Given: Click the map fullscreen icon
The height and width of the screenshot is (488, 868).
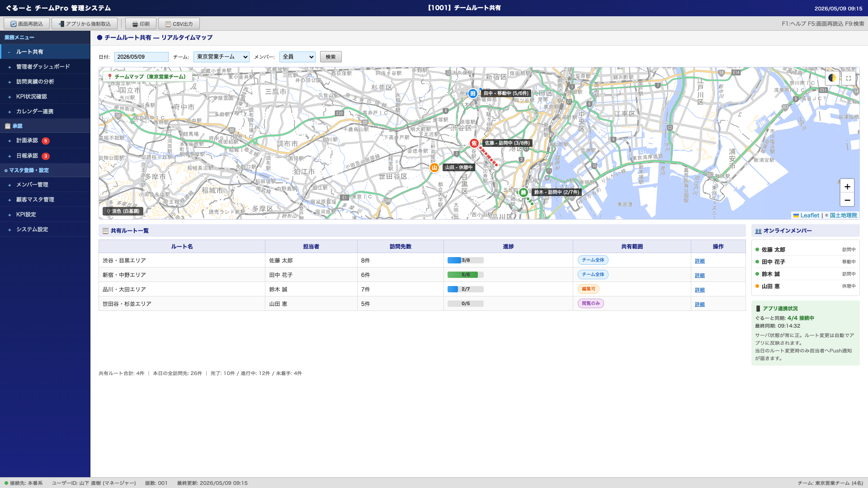Looking at the screenshot, I should (x=849, y=78).
